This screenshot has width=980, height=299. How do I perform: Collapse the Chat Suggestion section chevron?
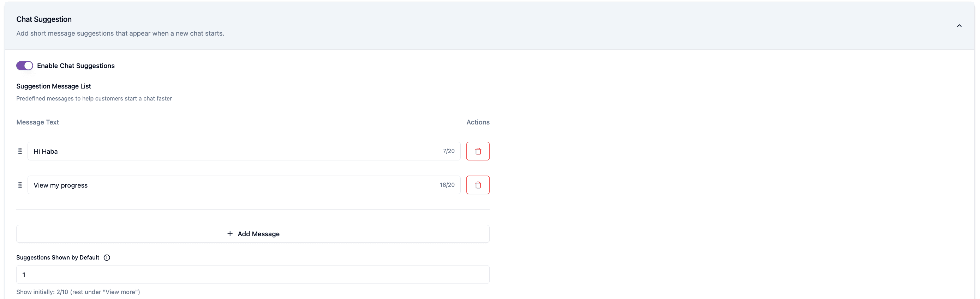coord(959,26)
